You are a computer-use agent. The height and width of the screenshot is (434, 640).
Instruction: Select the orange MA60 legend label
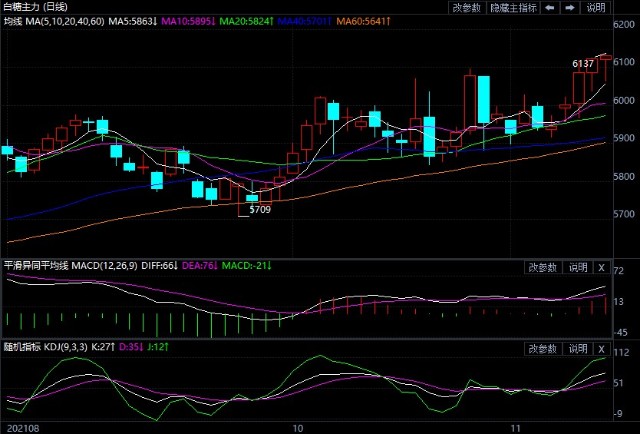[x=361, y=21]
